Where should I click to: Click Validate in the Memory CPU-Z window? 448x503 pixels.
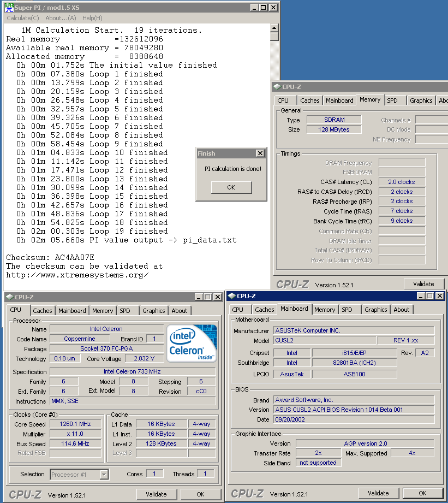[x=423, y=284]
